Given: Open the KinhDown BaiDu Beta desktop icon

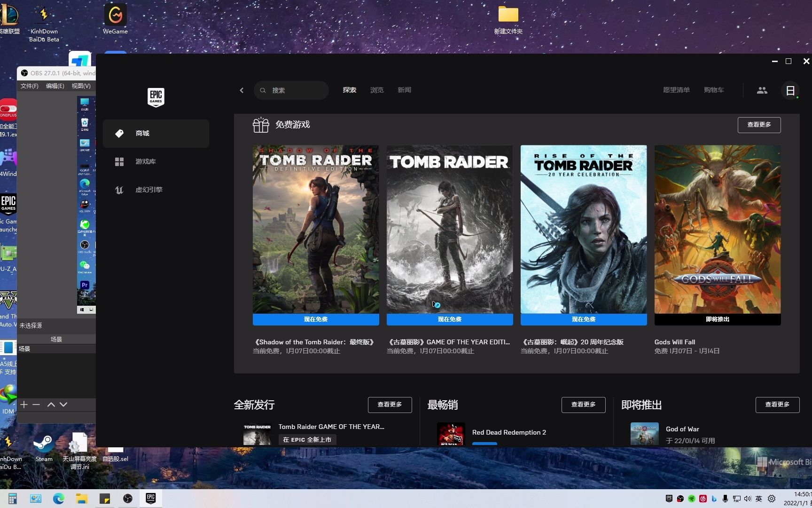Looking at the screenshot, I should tap(44, 24).
